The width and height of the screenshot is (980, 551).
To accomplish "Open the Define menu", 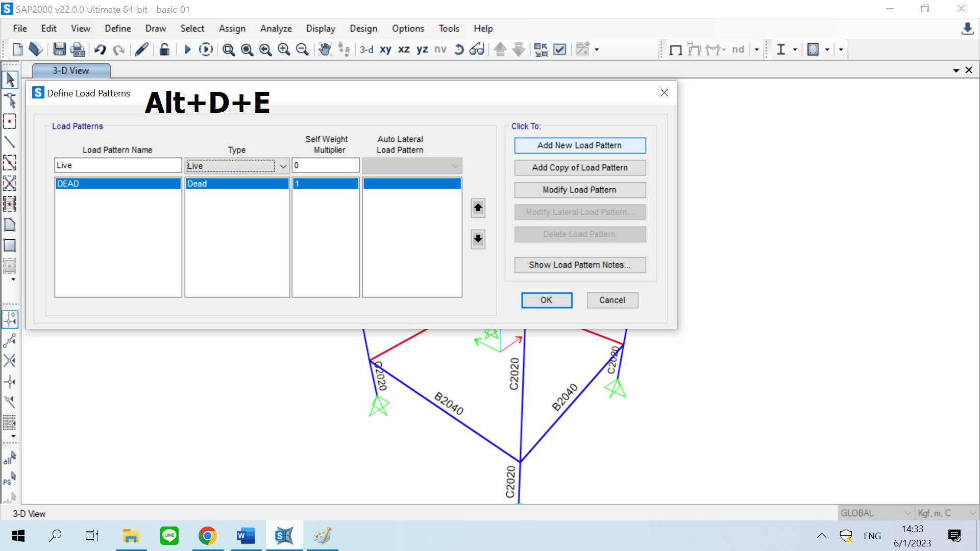I will pos(118,29).
